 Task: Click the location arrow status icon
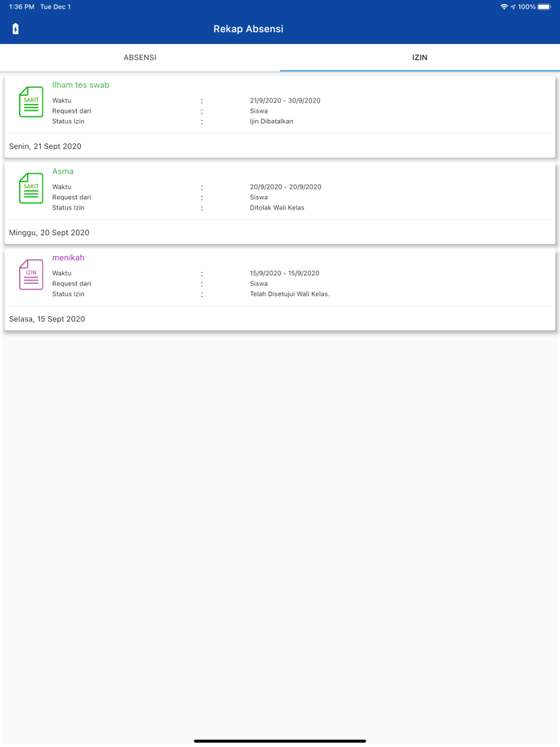(513, 7)
